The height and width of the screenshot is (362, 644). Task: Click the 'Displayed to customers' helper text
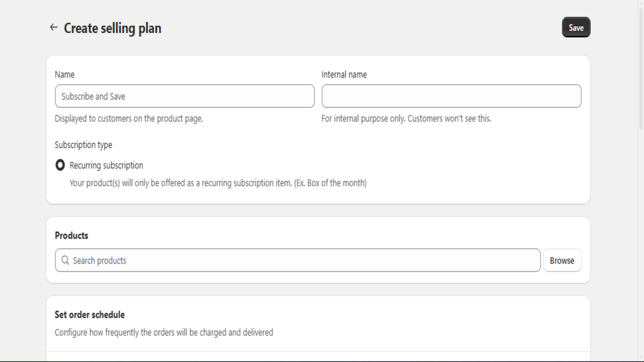tap(129, 119)
